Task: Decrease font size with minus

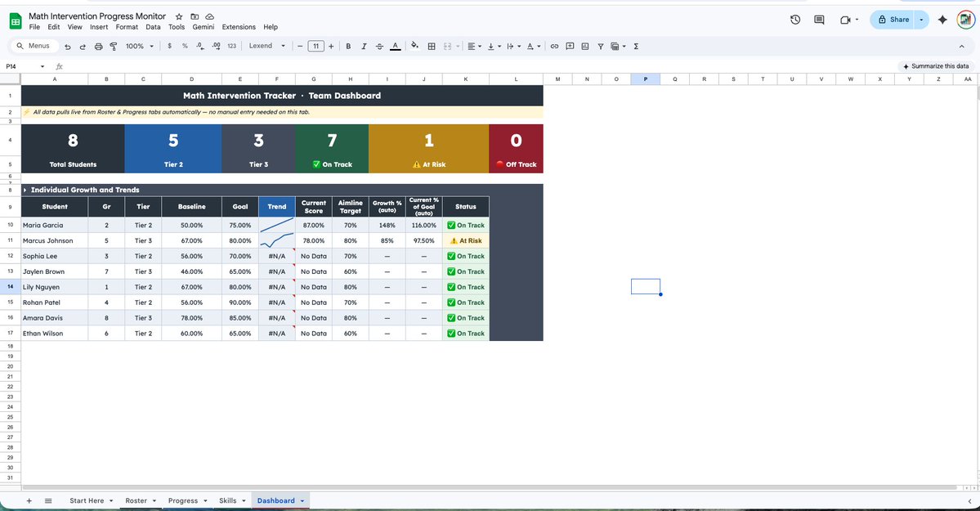Action: click(x=300, y=47)
